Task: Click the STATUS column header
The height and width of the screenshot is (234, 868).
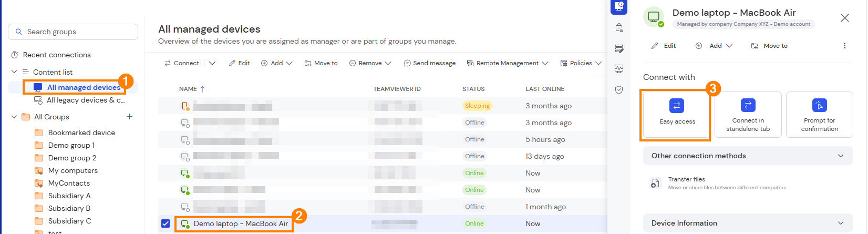Action: pyautogui.click(x=473, y=89)
